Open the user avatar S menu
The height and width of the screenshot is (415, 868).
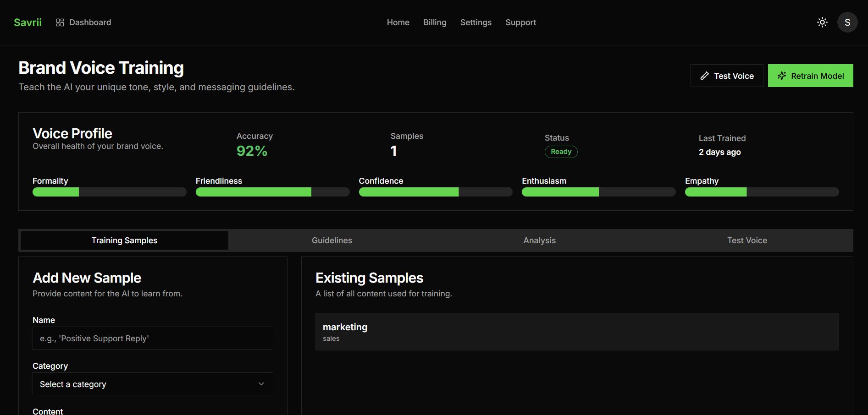tap(847, 22)
